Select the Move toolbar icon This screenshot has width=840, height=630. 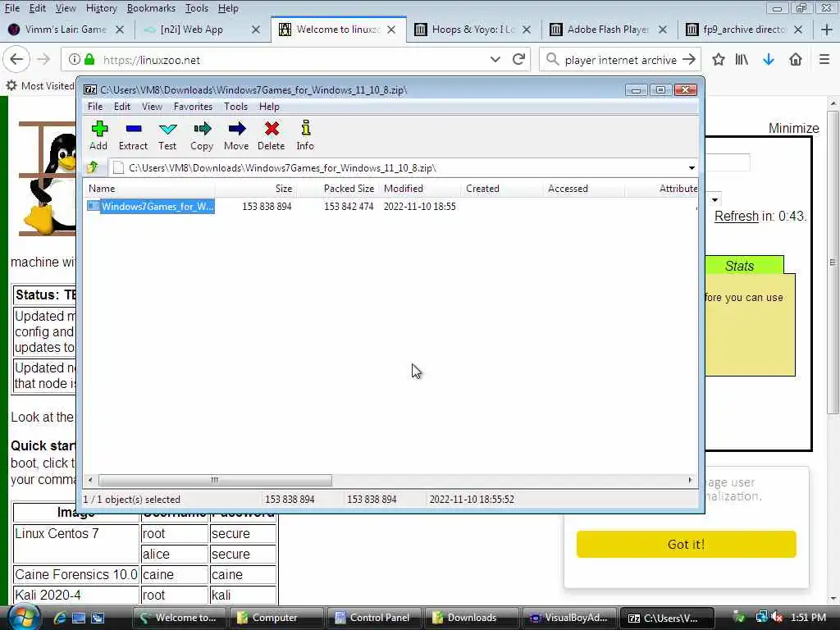tap(236, 135)
